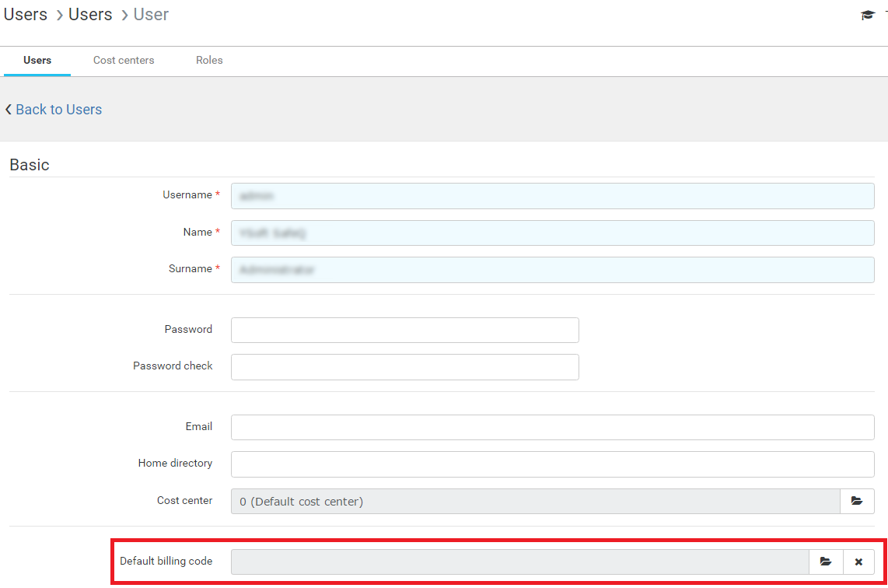The width and height of the screenshot is (888, 588).
Task: Click the first Users breadcrumb
Action: point(26,15)
